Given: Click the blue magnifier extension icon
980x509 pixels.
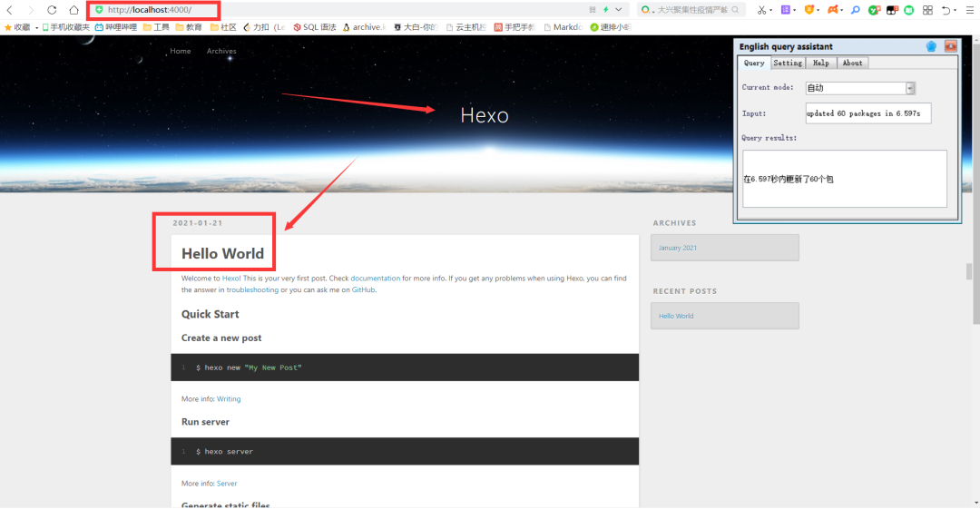Looking at the screenshot, I should coord(856,10).
